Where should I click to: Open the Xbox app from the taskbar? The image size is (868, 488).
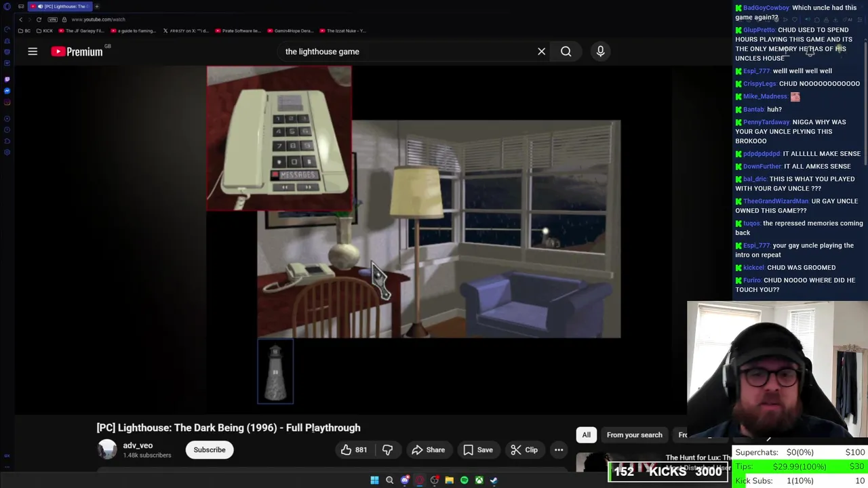(x=479, y=481)
